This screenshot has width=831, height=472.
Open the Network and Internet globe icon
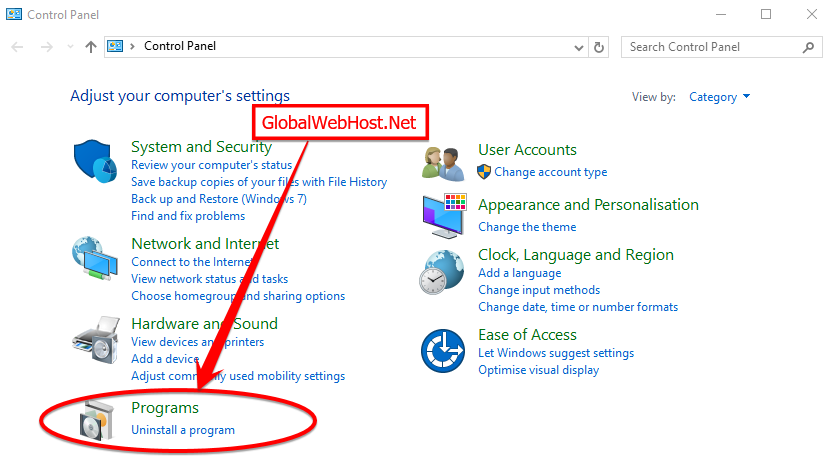pyautogui.click(x=95, y=258)
